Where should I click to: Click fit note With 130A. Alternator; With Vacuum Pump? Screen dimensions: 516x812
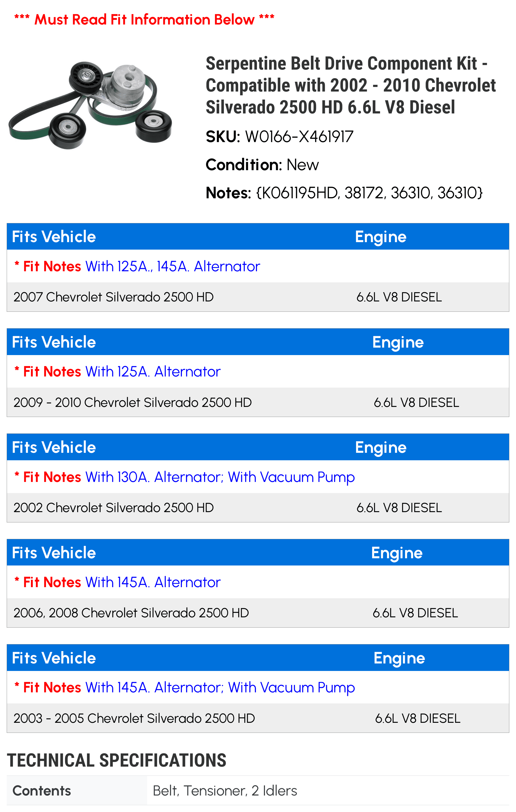pos(220,477)
